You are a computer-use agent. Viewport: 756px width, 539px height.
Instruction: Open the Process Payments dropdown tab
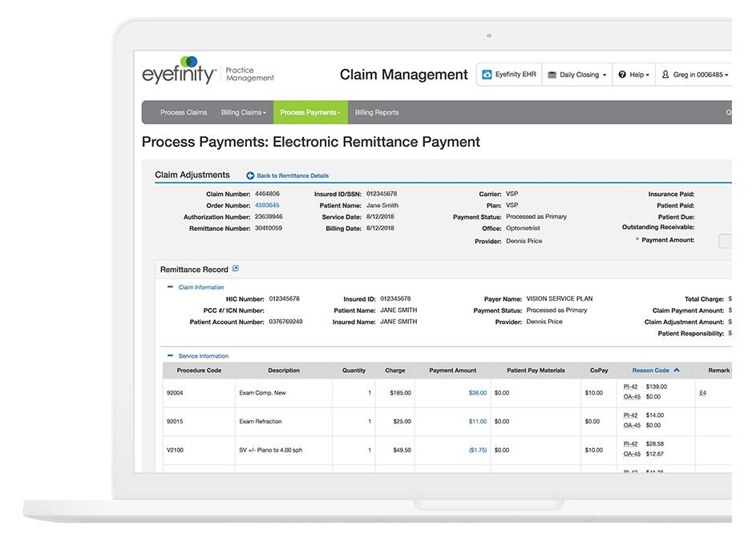click(310, 112)
